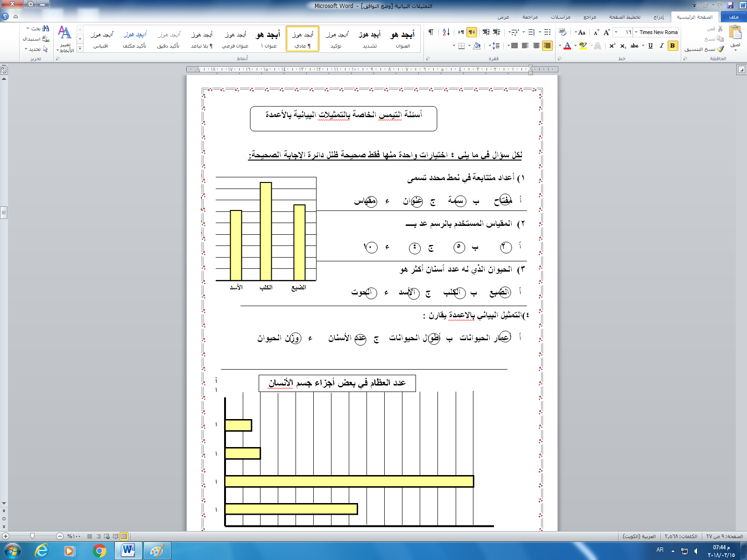Expand the font color dropdown arrow

[560, 46]
